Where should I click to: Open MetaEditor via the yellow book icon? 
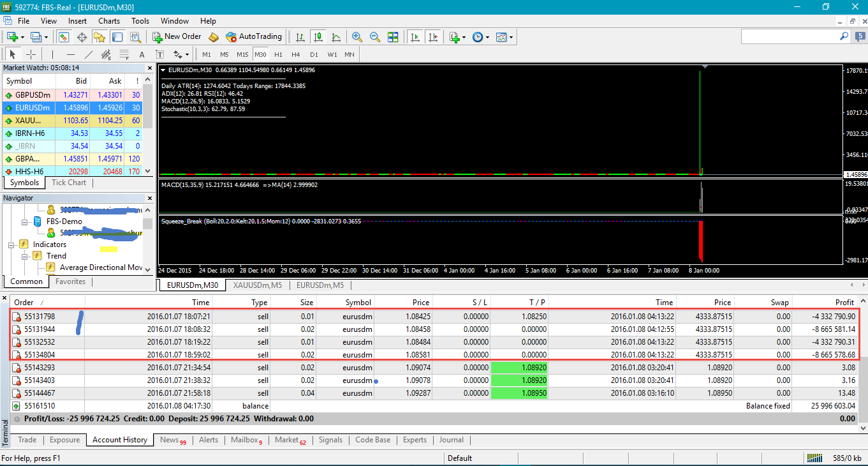click(x=214, y=37)
